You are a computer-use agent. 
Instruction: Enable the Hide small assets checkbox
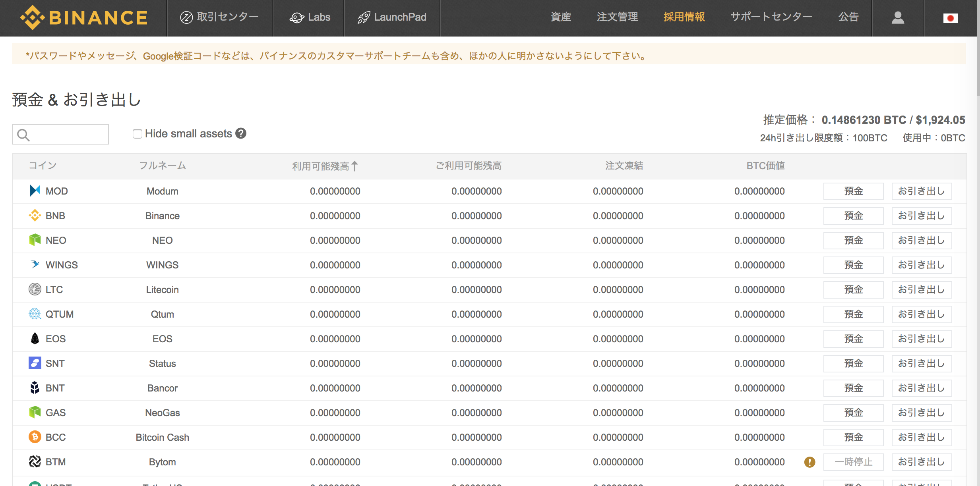point(138,134)
